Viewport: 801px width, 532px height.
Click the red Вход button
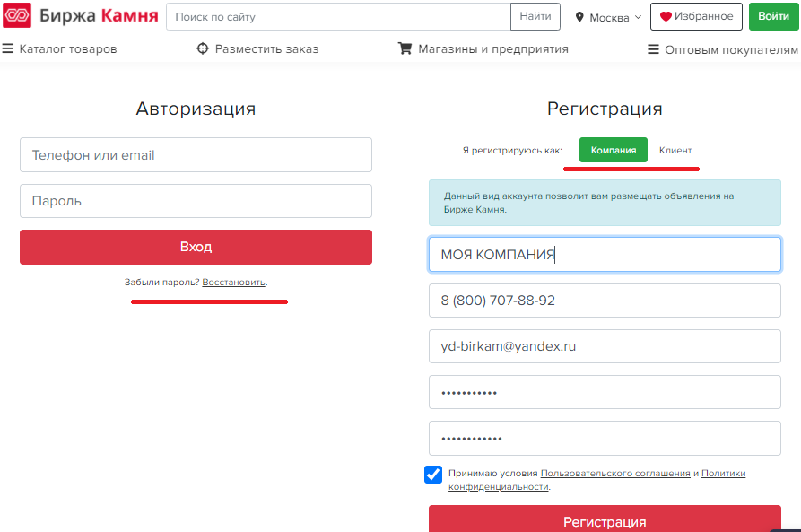196,247
